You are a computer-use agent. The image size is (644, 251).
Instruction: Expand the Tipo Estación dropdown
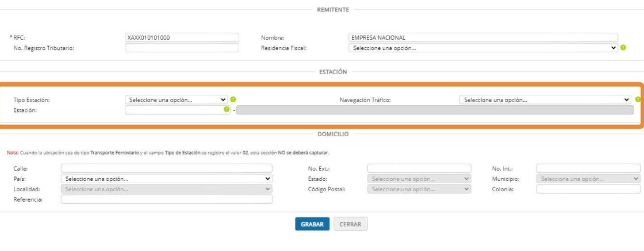pos(177,99)
